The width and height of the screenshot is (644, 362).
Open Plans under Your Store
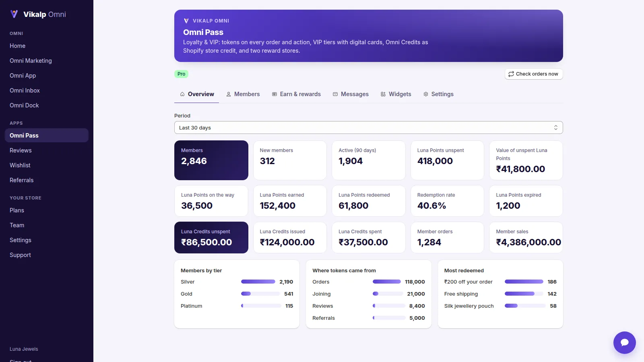(47, 210)
